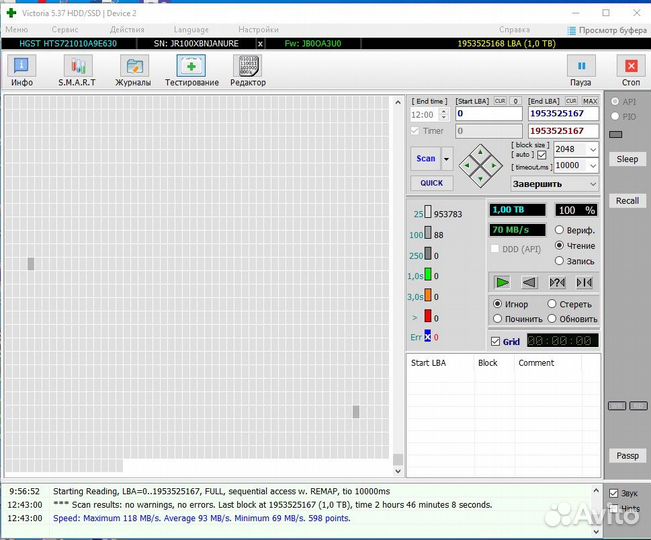This screenshot has width=651, height=540.
Task: Click the Start LBA input field
Action: coord(488,115)
